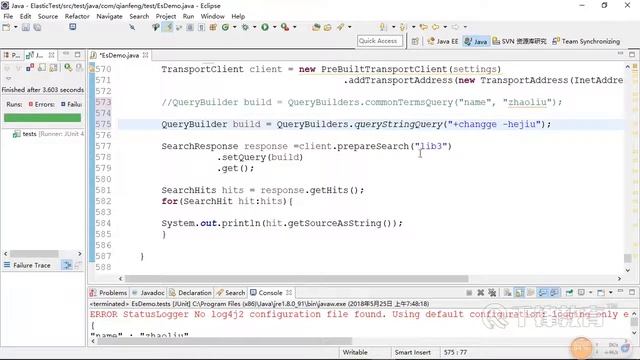Open the Source menu

[48, 16]
